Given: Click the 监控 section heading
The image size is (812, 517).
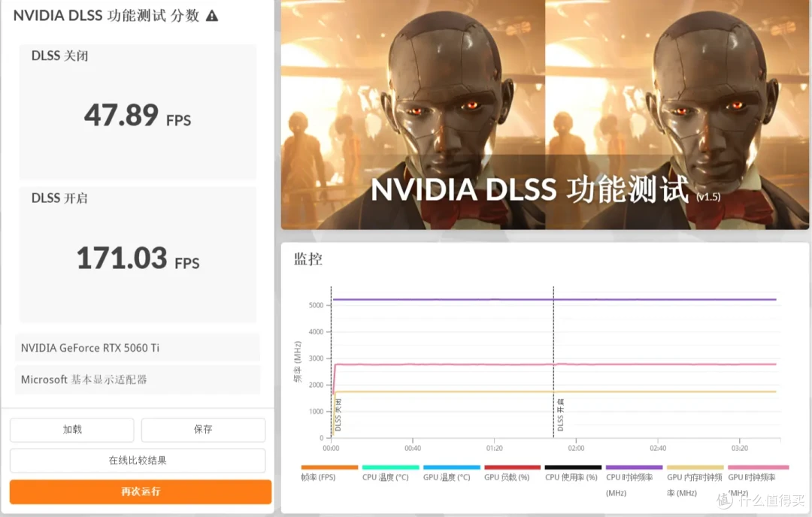Looking at the screenshot, I should [308, 258].
